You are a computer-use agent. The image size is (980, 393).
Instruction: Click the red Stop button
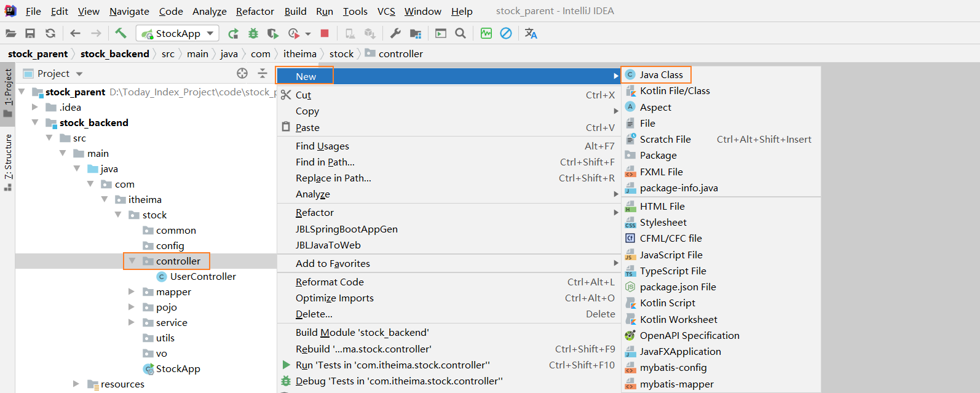[325, 33]
